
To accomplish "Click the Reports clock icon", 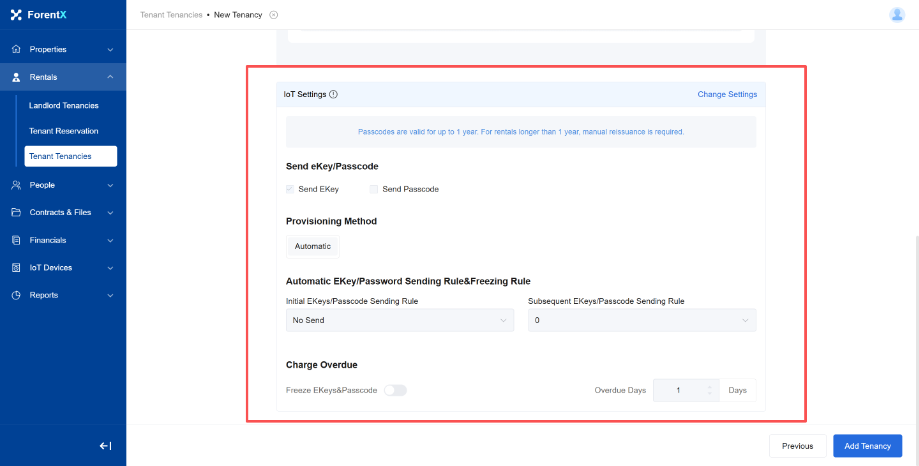I will [x=16, y=295].
